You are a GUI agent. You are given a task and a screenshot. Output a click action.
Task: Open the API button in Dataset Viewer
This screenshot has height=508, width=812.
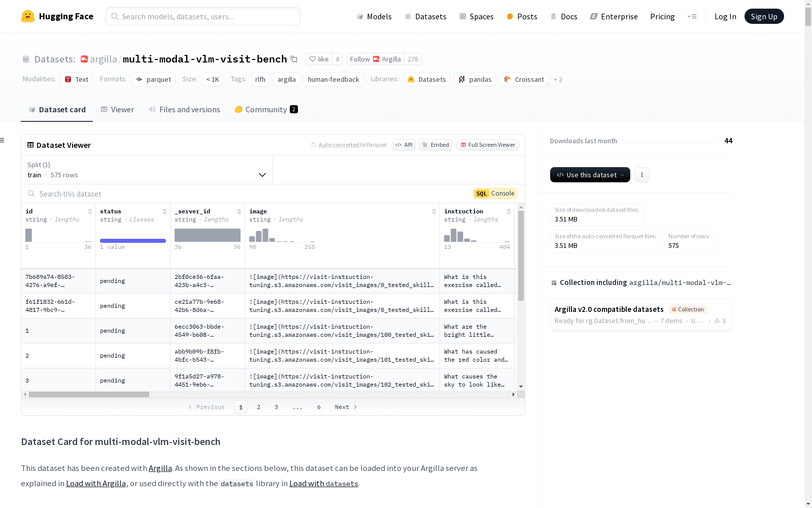pos(404,145)
